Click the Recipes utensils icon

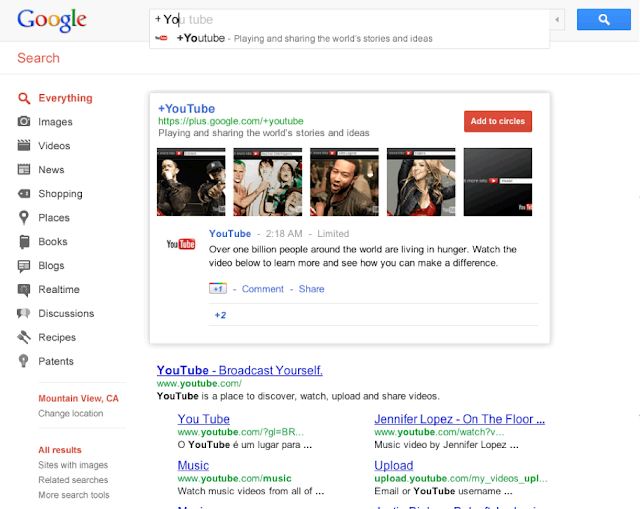coord(24,337)
